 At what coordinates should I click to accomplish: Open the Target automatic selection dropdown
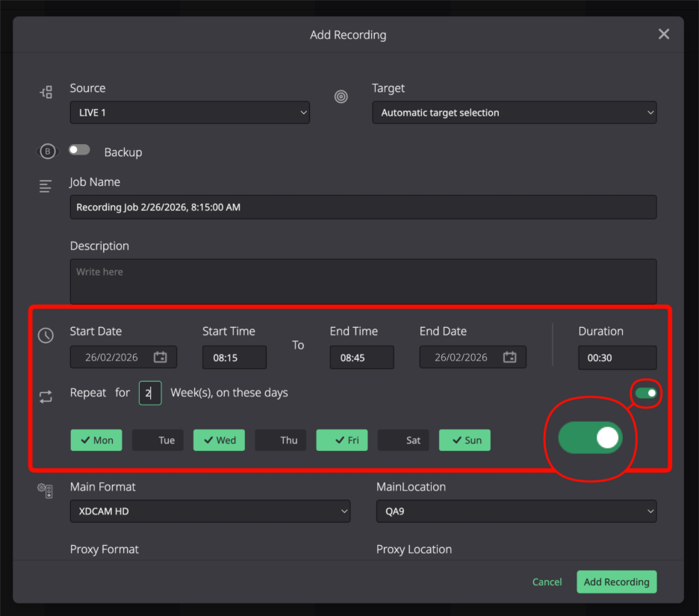(515, 112)
